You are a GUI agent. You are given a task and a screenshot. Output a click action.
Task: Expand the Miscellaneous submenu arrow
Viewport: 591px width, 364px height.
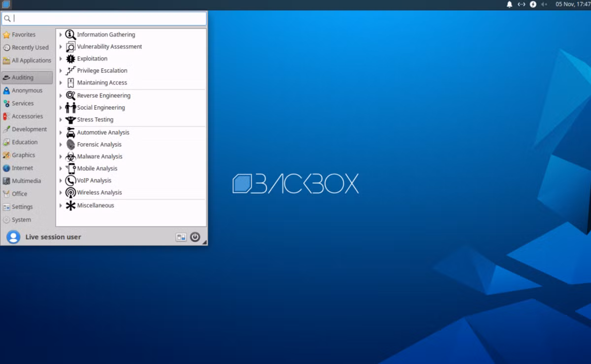(x=61, y=206)
